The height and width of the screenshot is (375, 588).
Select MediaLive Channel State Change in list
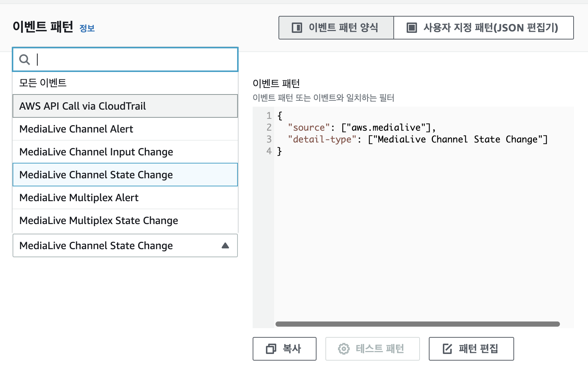point(125,175)
